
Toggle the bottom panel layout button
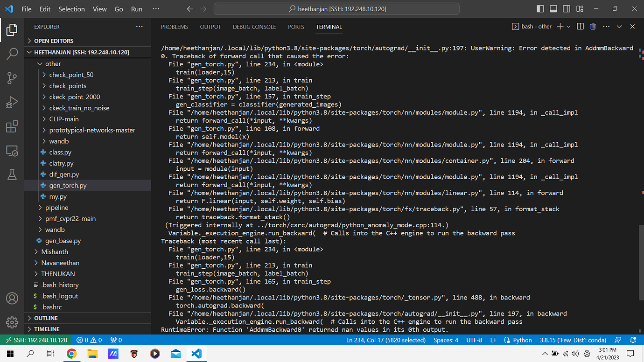[x=553, y=9]
